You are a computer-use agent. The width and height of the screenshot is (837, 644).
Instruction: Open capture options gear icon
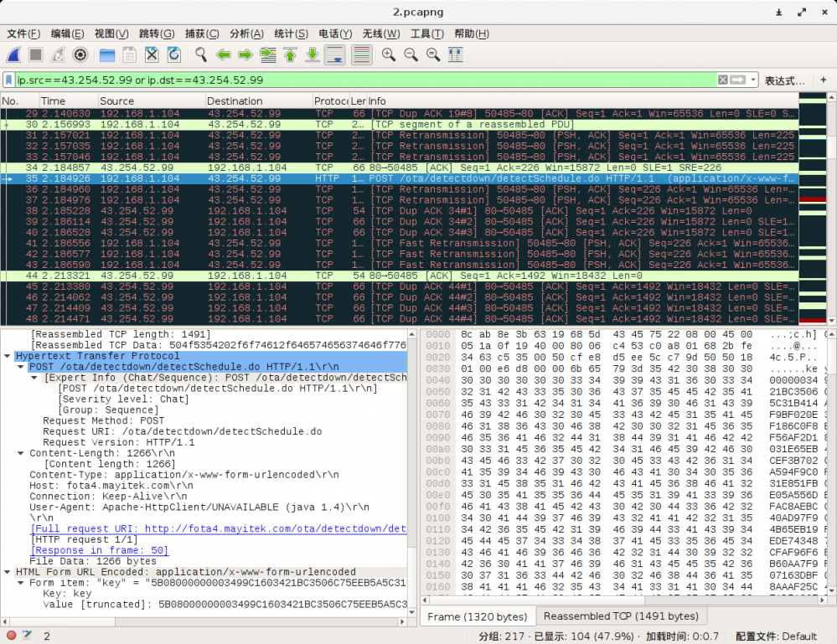[x=80, y=55]
